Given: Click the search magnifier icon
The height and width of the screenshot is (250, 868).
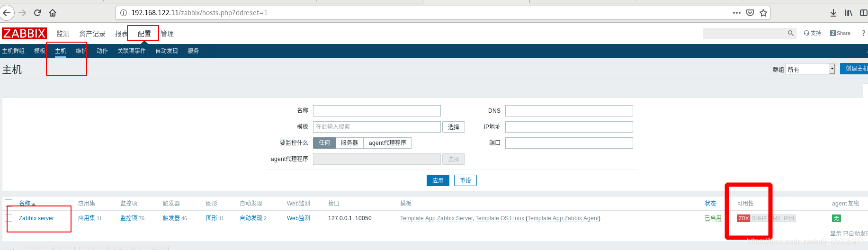Looking at the screenshot, I should tap(790, 33).
